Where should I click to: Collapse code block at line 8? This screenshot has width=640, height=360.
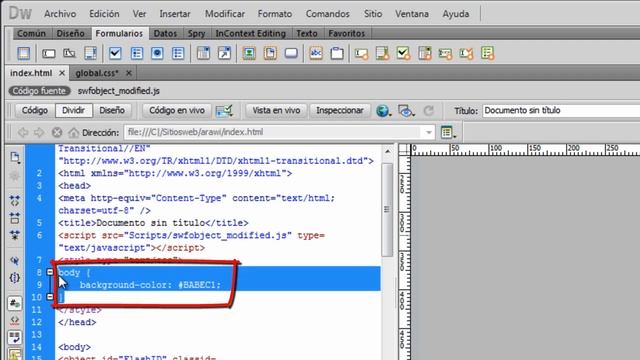pyautogui.click(x=50, y=272)
